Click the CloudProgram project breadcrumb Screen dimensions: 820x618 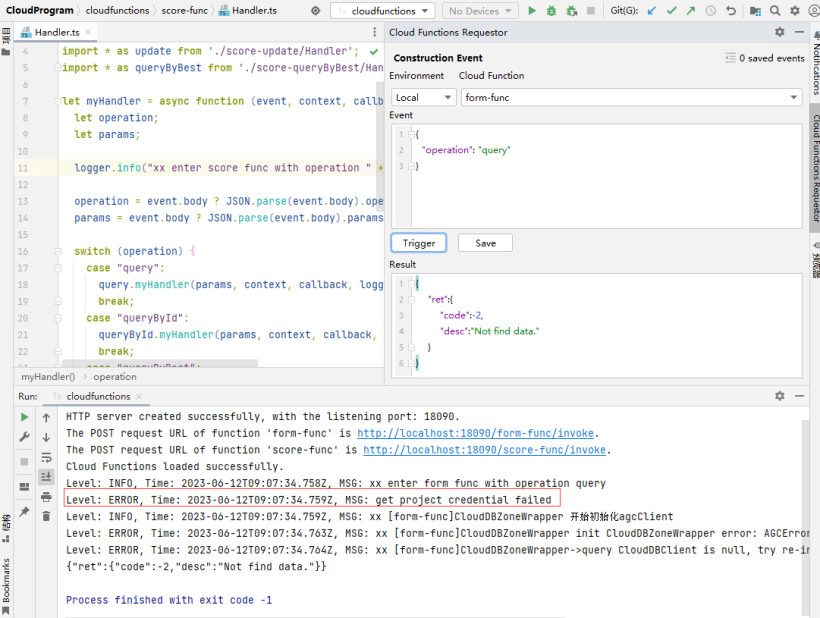pos(40,10)
